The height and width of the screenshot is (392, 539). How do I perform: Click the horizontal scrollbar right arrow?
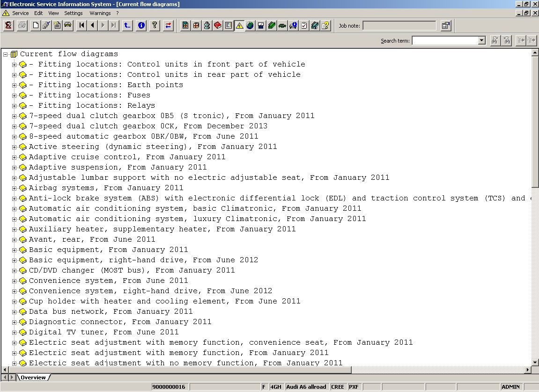(528, 370)
